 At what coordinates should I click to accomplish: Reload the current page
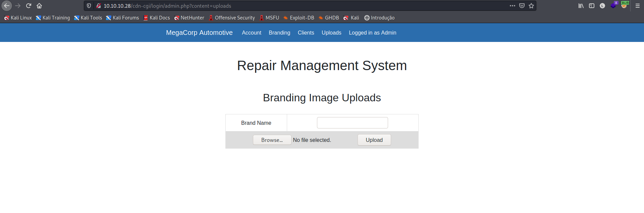[x=29, y=6]
